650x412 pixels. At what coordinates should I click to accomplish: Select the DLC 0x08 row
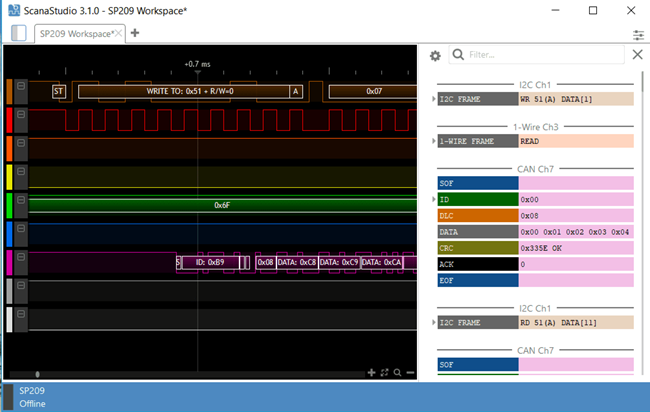[x=535, y=216]
